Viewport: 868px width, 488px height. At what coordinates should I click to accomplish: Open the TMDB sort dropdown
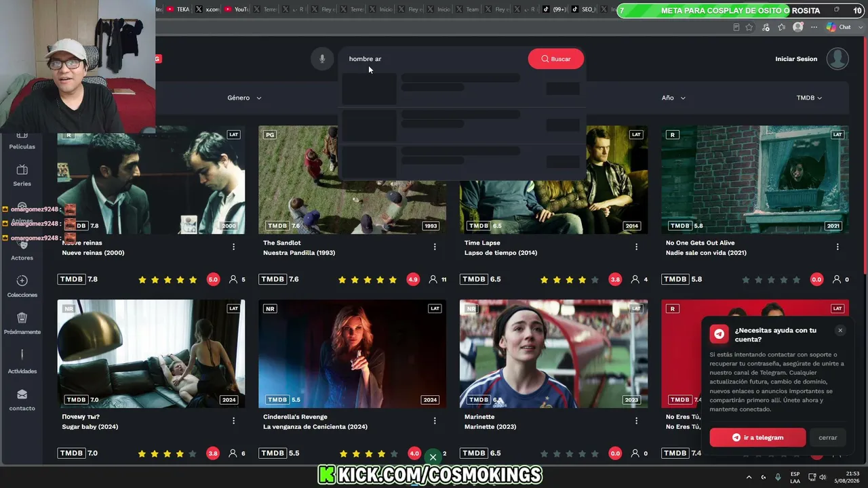coord(809,98)
